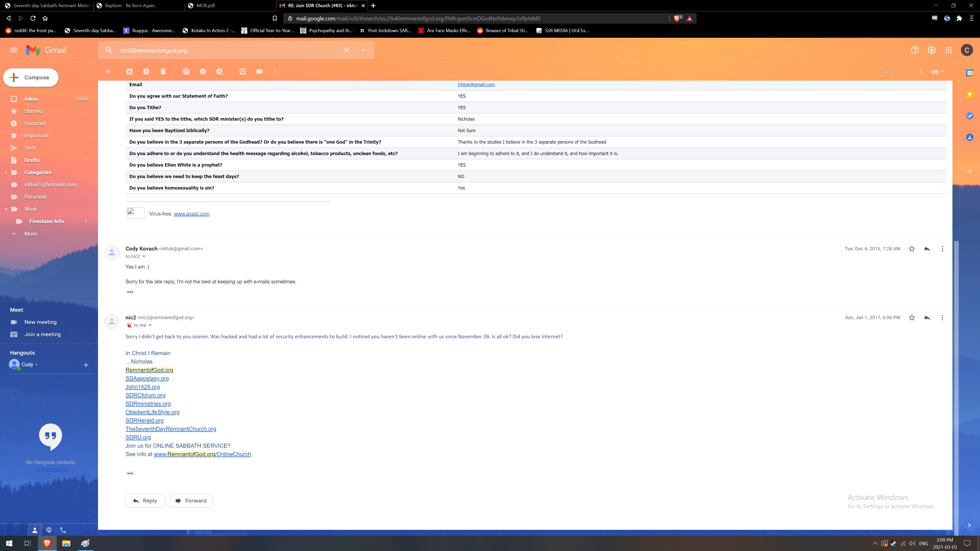Show trimmed content in nic2's message
Viewport: 980px width, 551px height.
[x=130, y=473]
